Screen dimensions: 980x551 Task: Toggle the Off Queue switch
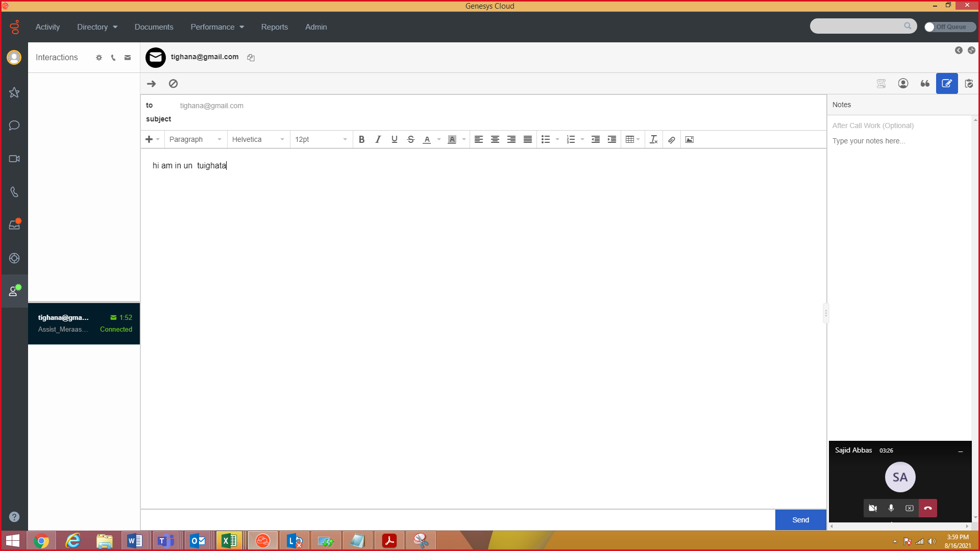(949, 27)
